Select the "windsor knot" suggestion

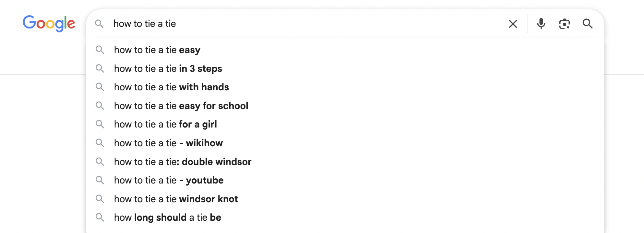point(176,199)
